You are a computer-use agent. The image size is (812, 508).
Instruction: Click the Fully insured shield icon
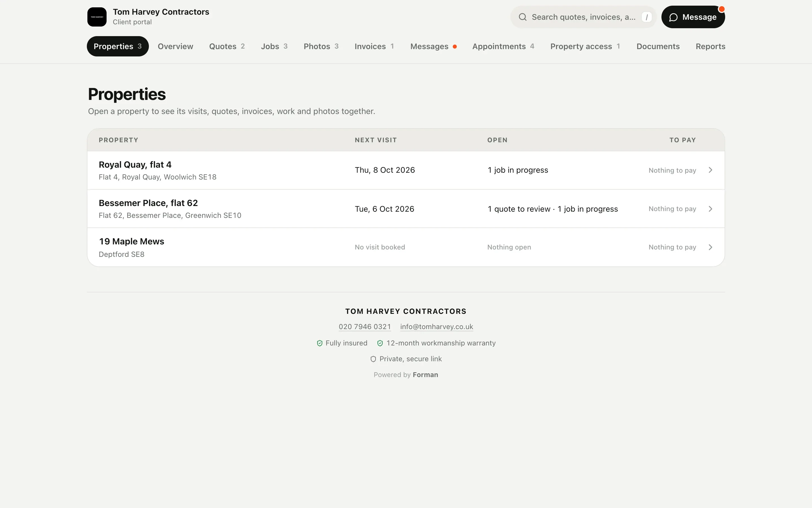click(x=319, y=343)
